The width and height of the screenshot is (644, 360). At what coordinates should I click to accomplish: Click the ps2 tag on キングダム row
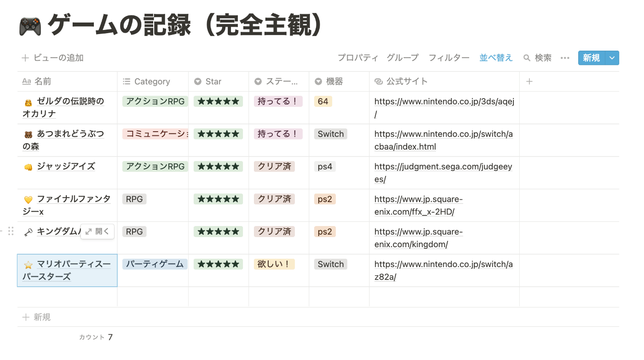click(x=325, y=232)
